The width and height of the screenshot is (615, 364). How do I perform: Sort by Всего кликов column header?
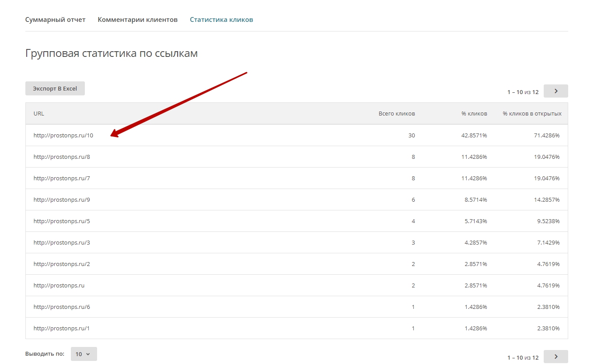396,113
